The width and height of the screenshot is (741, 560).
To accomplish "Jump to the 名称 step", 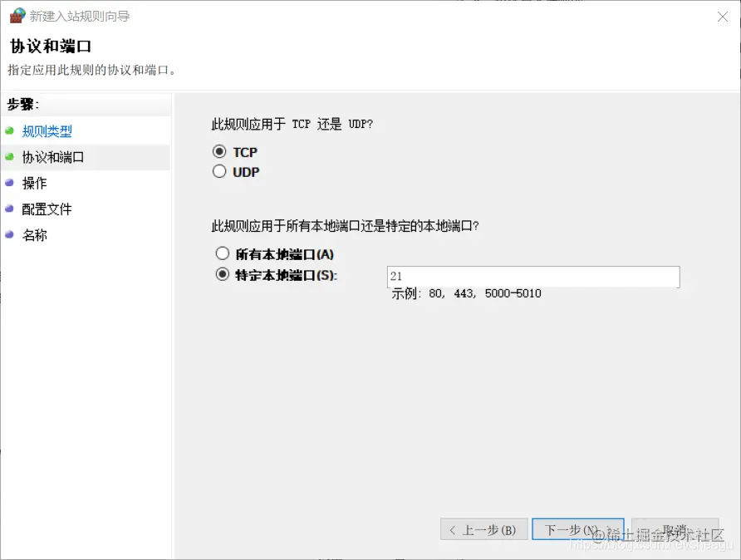I will tap(34, 235).
